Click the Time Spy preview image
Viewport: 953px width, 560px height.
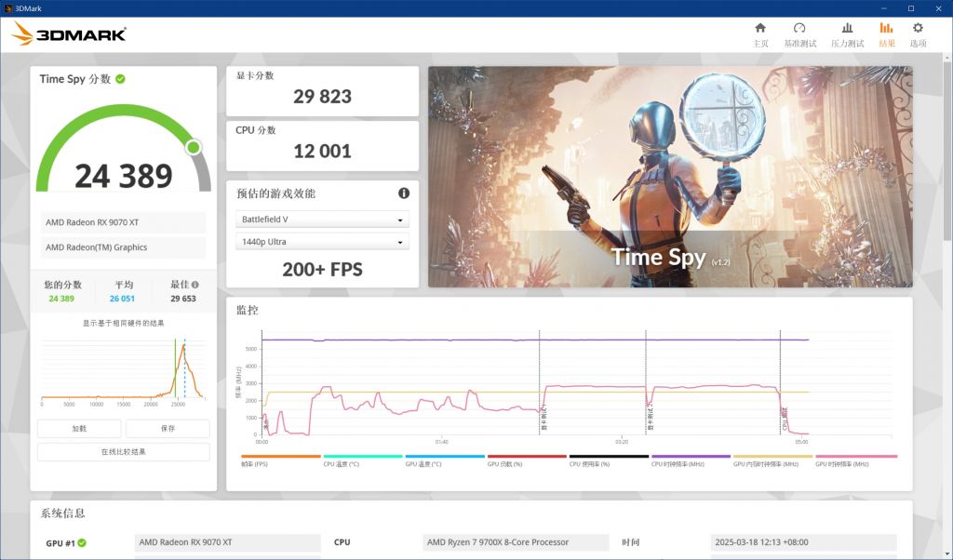point(670,177)
